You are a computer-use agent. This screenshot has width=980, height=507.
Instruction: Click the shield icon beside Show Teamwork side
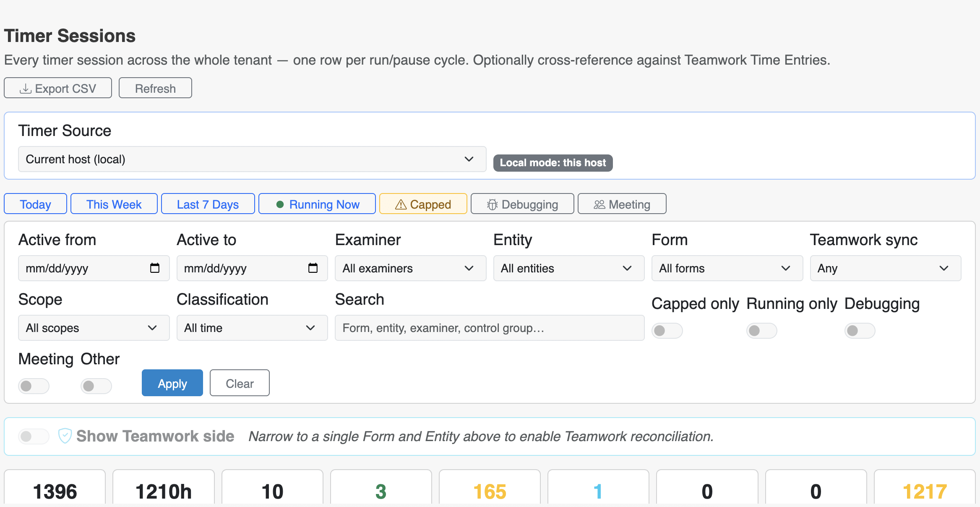tap(65, 436)
